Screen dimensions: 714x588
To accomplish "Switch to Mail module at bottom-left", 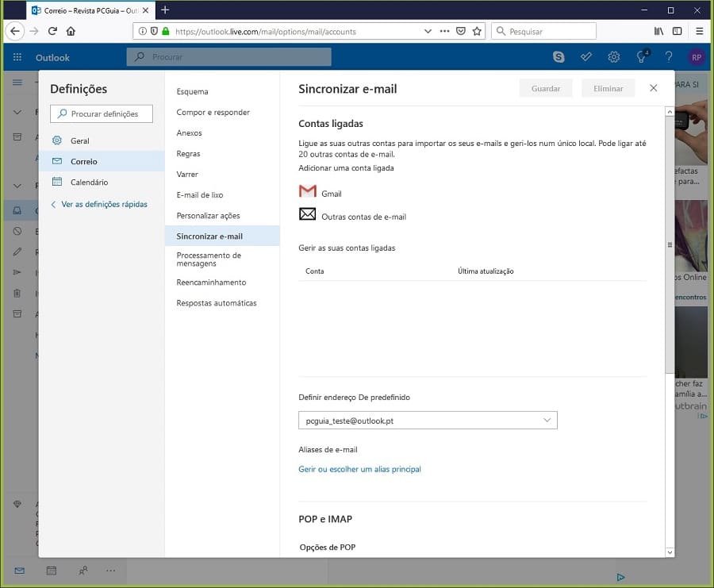I will click(19, 571).
